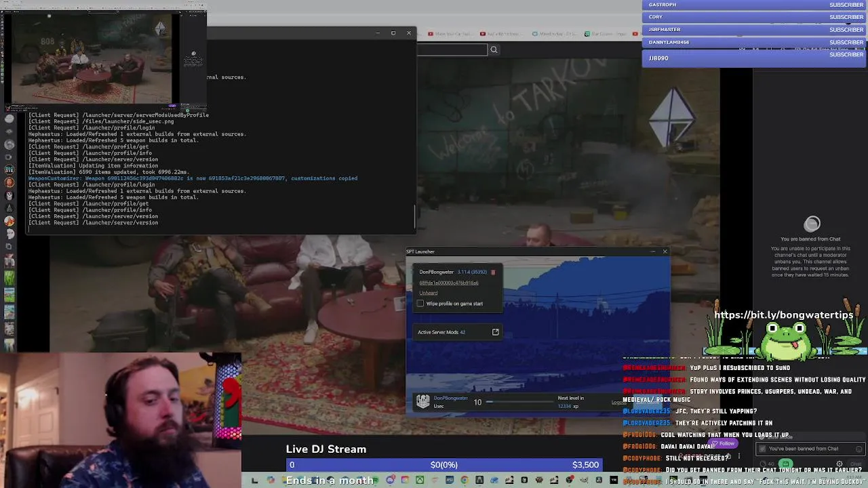
Task: Click the Unheard edition link
Action: [x=428, y=293]
